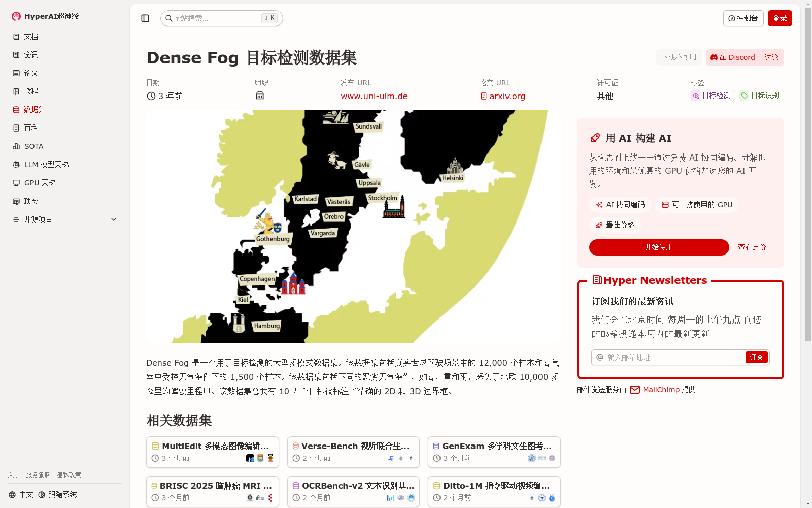This screenshot has height=508, width=812.
Task: Click the 可直接使用的 GPU chip
Action: pos(697,205)
